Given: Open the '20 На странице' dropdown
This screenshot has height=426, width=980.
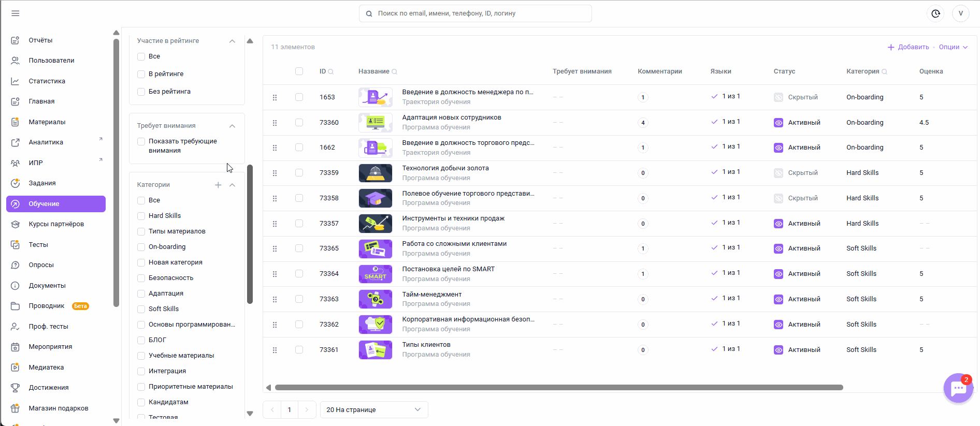Looking at the screenshot, I should (x=373, y=410).
